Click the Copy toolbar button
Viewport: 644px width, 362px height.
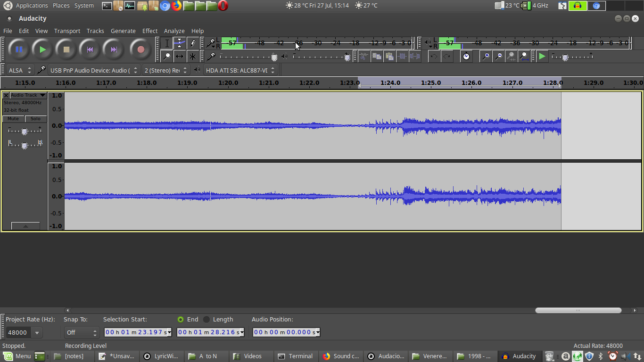[x=377, y=57]
